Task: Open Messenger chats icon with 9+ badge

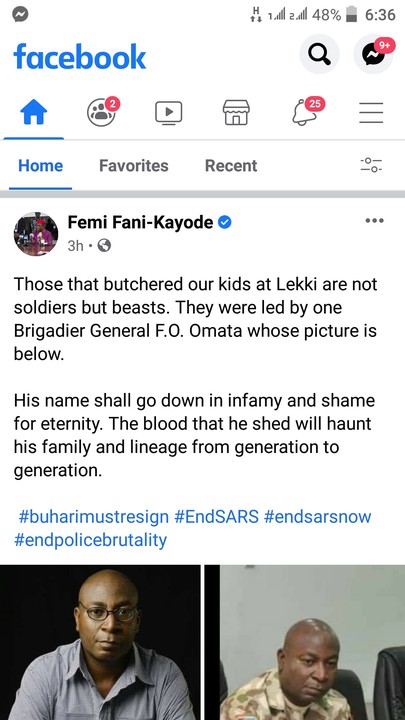Action: (x=373, y=54)
